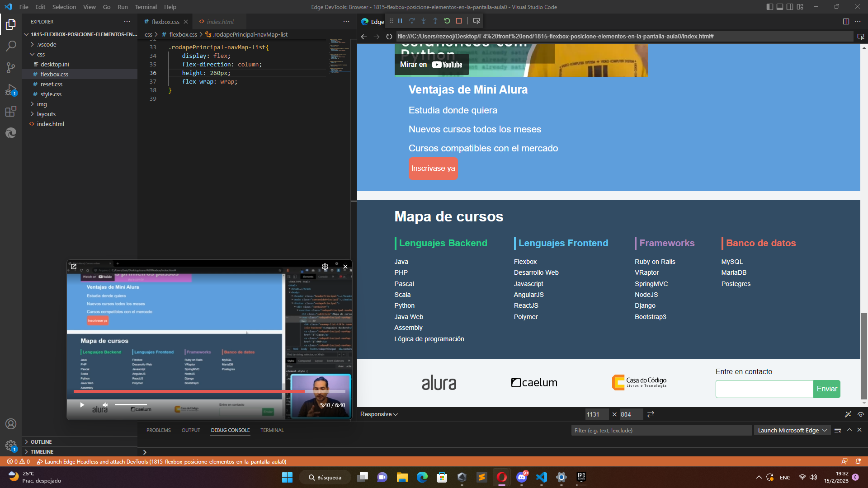The width and height of the screenshot is (868, 488).
Task: Play the picture-in-picture video
Action: tap(82, 405)
